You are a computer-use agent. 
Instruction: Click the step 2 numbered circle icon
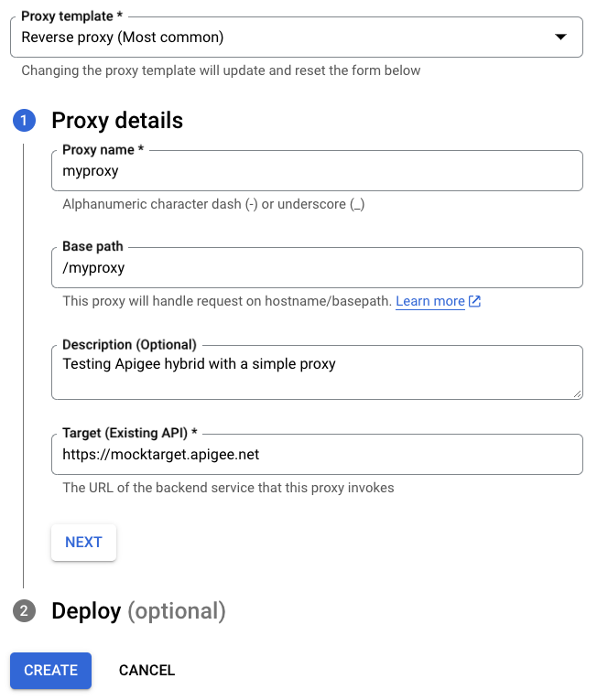click(24, 611)
